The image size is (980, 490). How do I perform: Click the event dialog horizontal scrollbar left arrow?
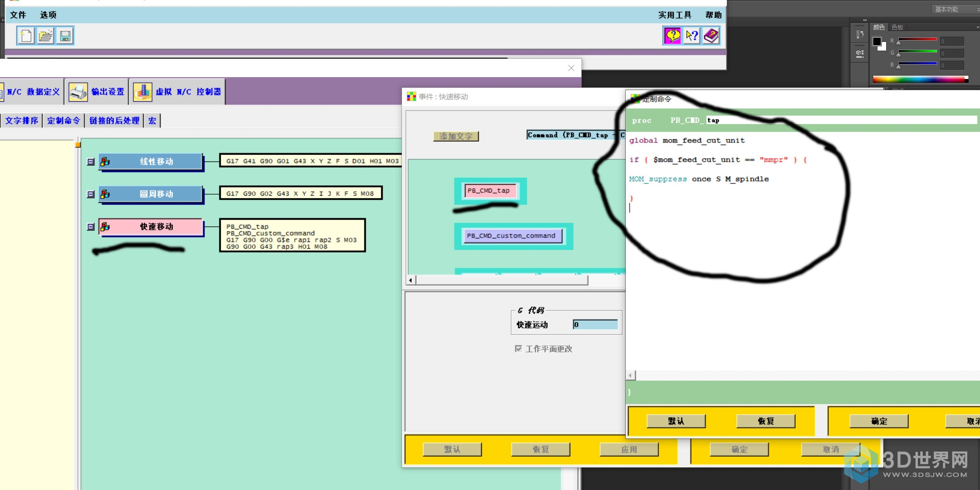[x=411, y=280]
